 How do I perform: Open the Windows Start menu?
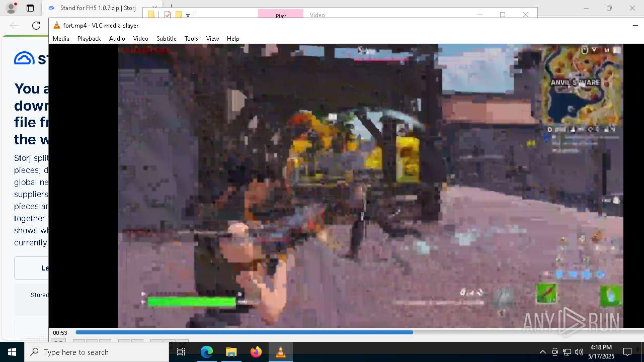[x=12, y=352]
